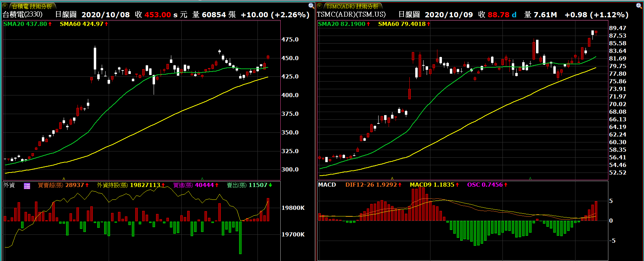Image resolution: width=644 pixels, height=261 pixels.
Task: Click the 475.0 price axis label
Action: pyautogui.click(x=290, y=39)
